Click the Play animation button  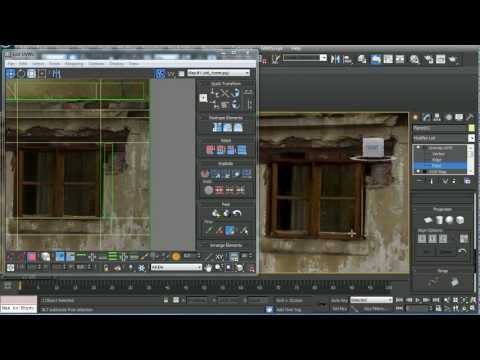click(x=417, y=300)
